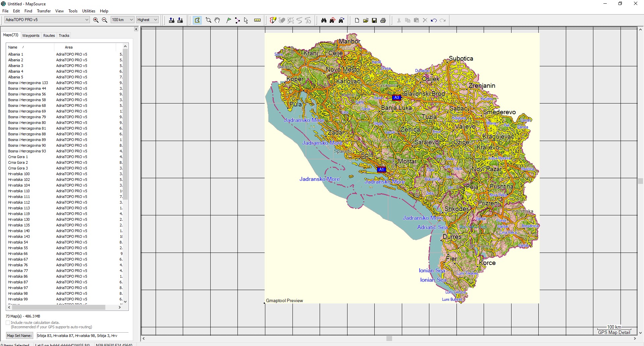Click map list scroll right arrow
The width and height of the screenshot is (644, 346).
tap(120, 307)
